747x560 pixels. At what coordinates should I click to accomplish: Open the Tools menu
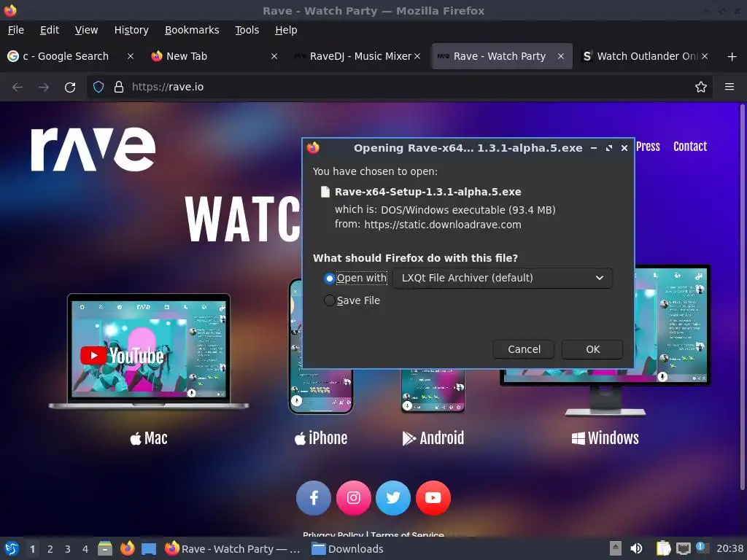point(247,30)
